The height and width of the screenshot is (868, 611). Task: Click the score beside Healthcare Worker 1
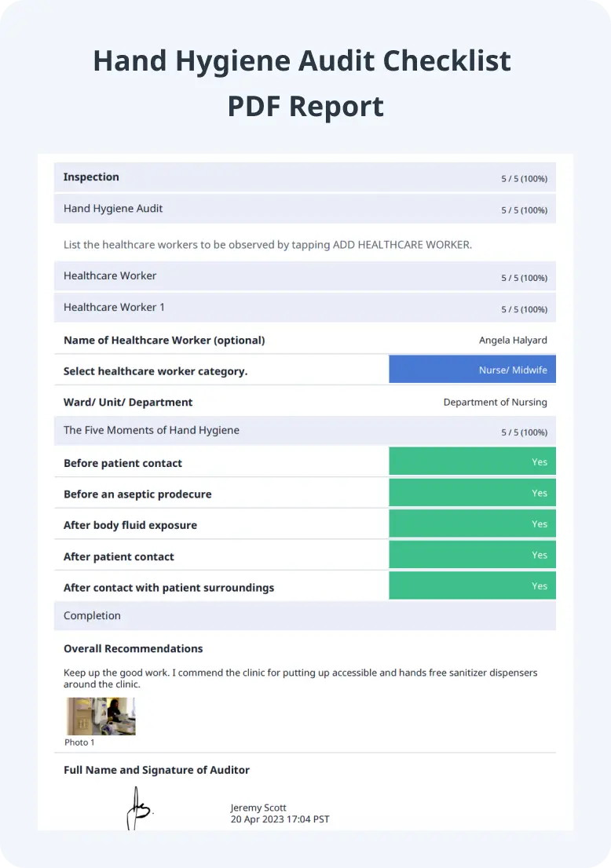[524, 309]
